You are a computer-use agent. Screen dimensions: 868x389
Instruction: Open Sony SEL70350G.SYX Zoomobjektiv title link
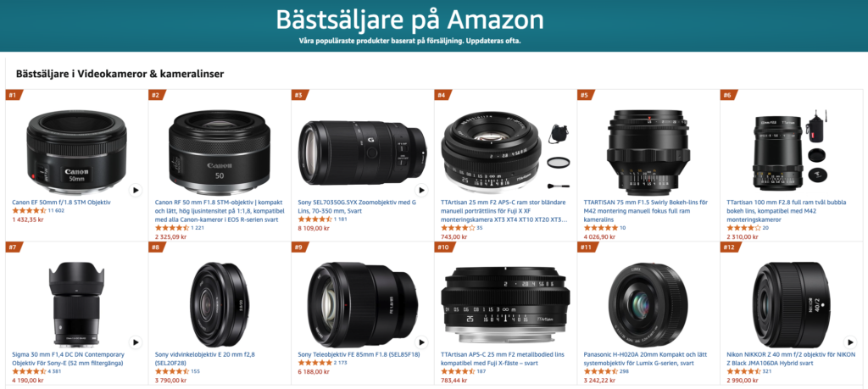point(357,207)
